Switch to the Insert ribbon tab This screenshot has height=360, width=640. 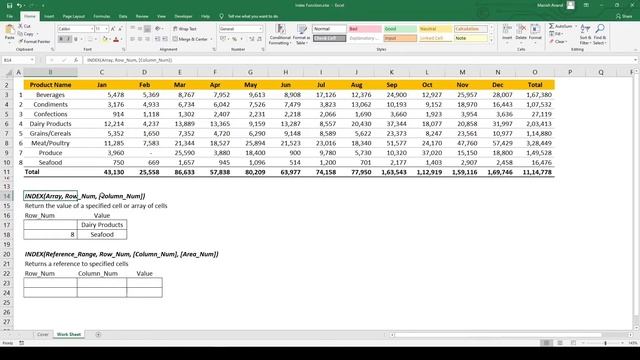click(49, 16)
